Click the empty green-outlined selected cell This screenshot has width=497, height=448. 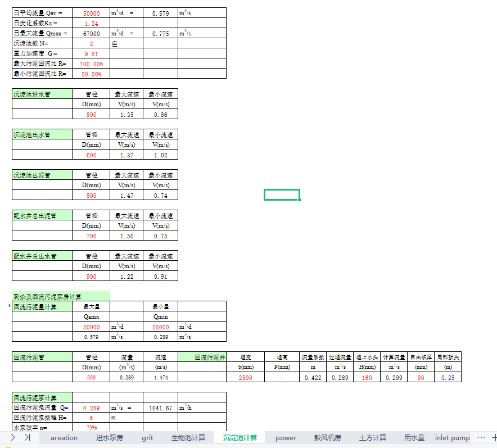click(281, 194)
